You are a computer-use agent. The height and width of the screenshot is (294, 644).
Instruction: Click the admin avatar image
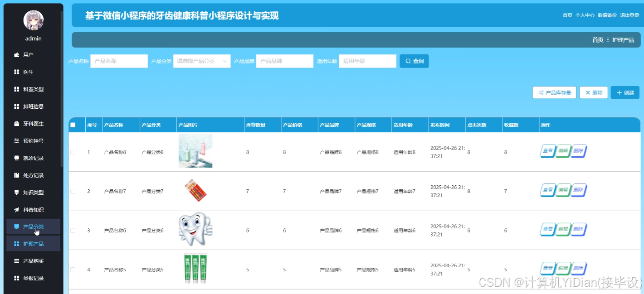pyautogui.click(x=33, y=20)
